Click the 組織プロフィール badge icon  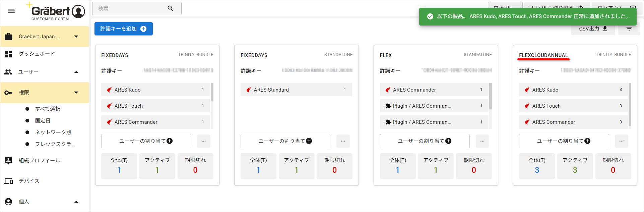point(8,160)
